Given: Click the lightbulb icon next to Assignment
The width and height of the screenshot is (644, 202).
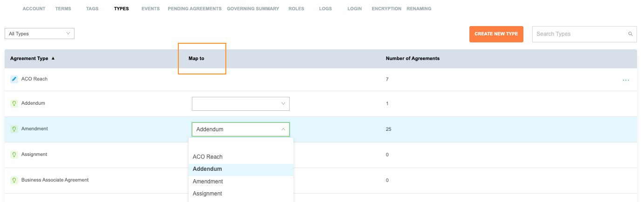Looking at the screenshot, I should coord(14,155).
